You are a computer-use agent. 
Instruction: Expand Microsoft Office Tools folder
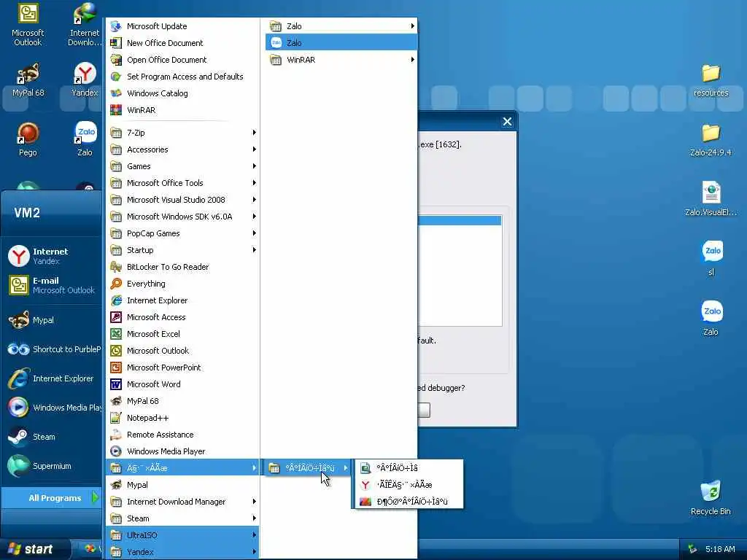click(182, 183)
